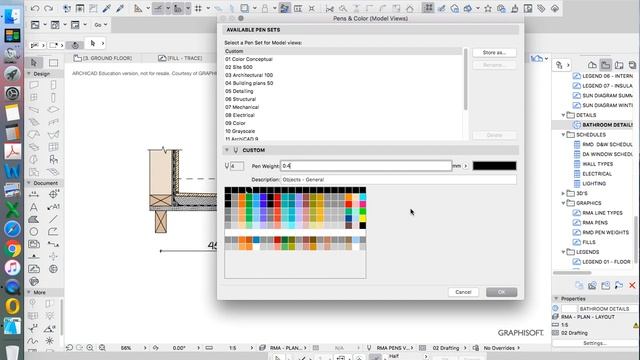Click the zoom in magnifier icon
Viewport: 640px width, 360px height.
pyautogui.click(x=90, y=348)
